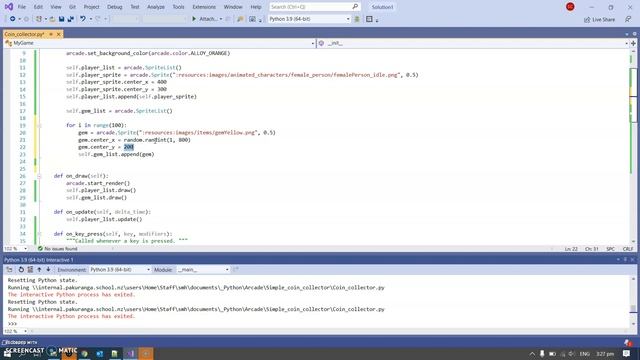Image resolution: width=640 pixels, height=360 pixels.
Task: Click the Save All icon
Action: [71, 19]
